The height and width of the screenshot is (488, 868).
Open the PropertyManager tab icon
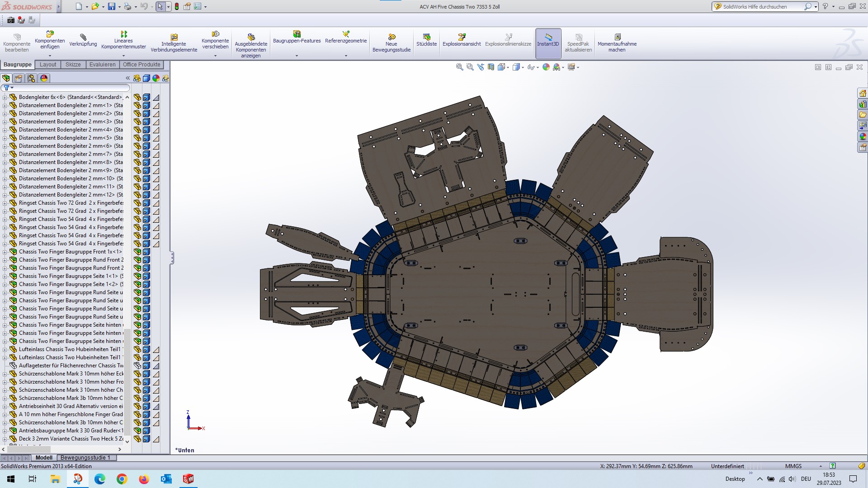tap(19, 78)
